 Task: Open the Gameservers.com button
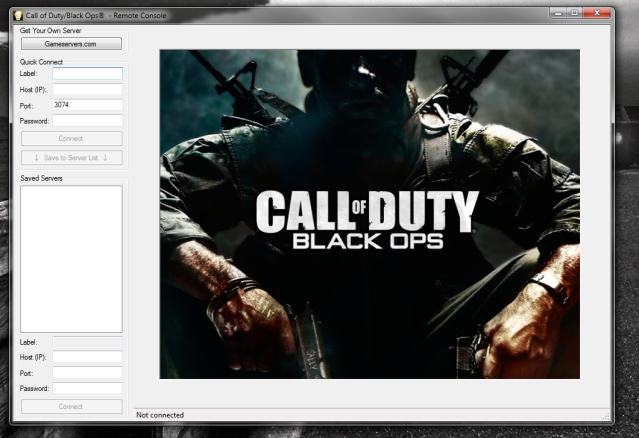point(71,44)
